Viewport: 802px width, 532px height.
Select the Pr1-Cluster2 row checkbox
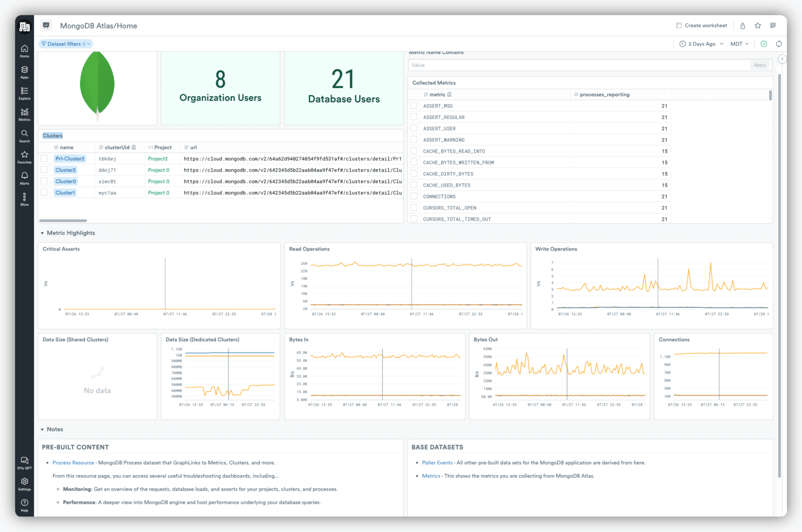[x=44, y=158]
